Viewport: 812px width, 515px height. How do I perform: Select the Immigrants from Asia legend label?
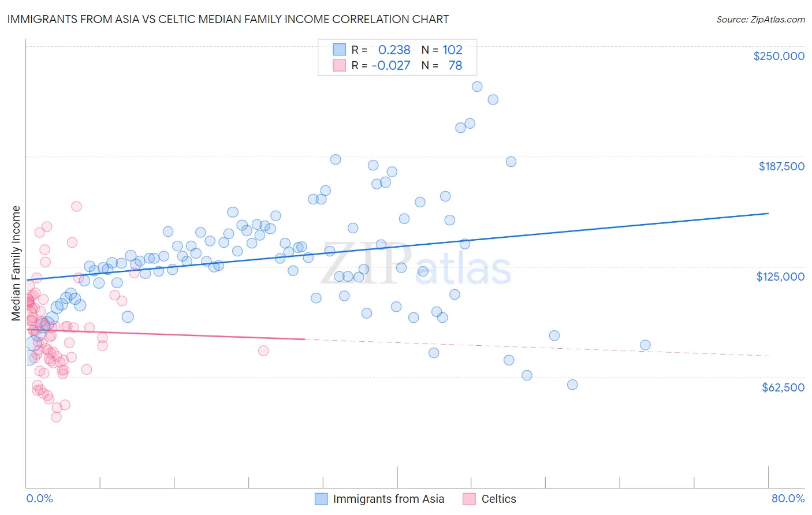click(389, 499)
